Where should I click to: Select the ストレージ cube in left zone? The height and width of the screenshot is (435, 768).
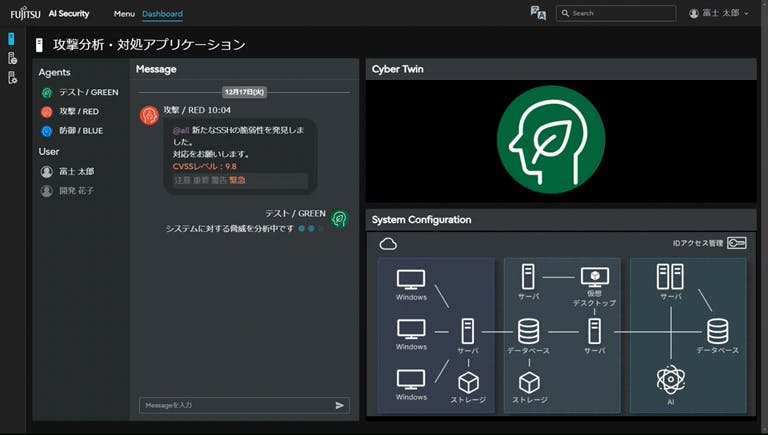point(468,383)
